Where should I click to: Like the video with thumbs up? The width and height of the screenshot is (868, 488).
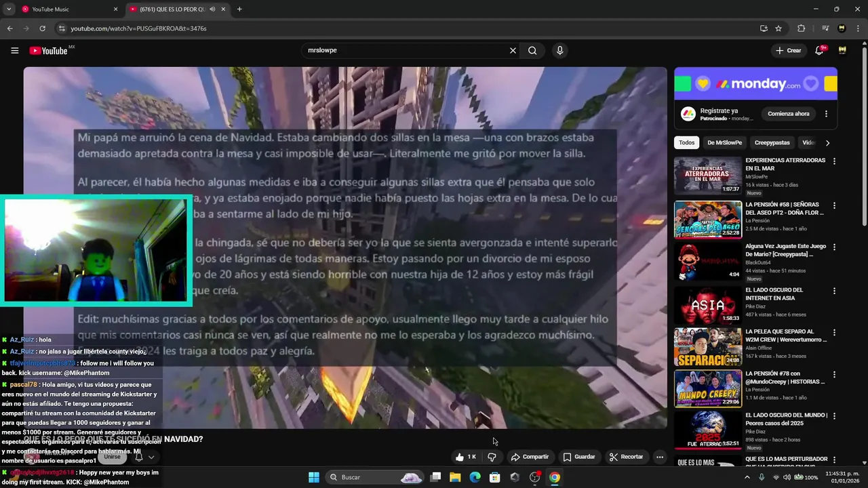click(x=467, y=457)
